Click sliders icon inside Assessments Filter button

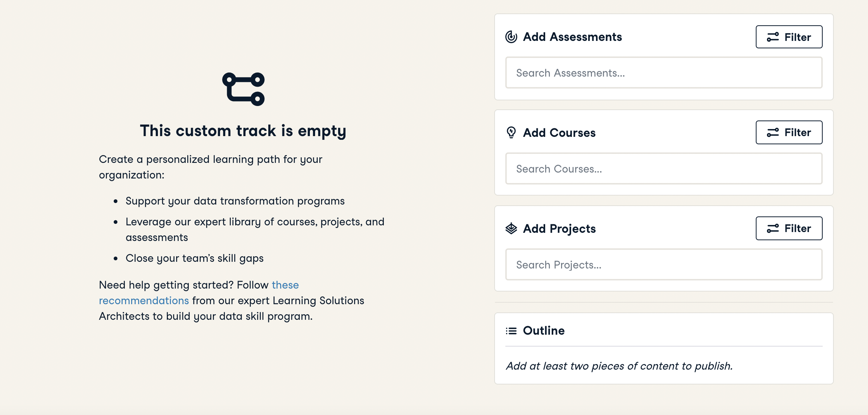click(773, 37)
